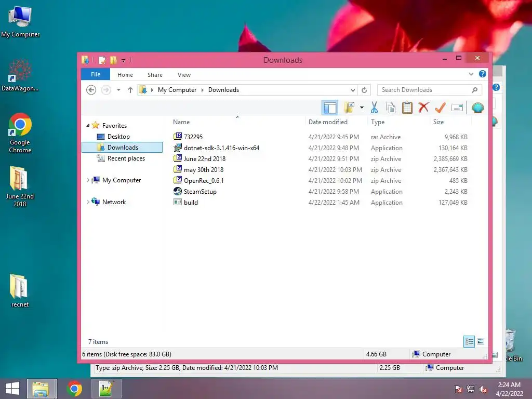Click the Downloads window system icon in the title bar
Image resolution: width=532 pixels, height=399 pixels.
pyautogui.click(x=85, y=60)
